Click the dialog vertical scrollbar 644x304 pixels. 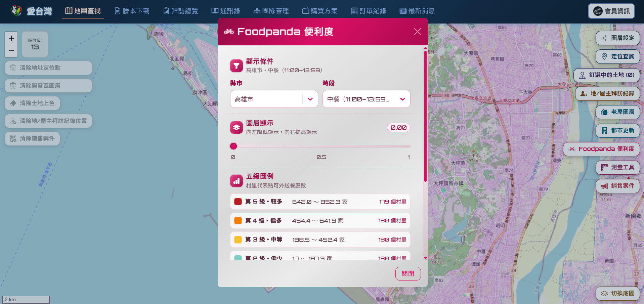click(x=425, y=116)
